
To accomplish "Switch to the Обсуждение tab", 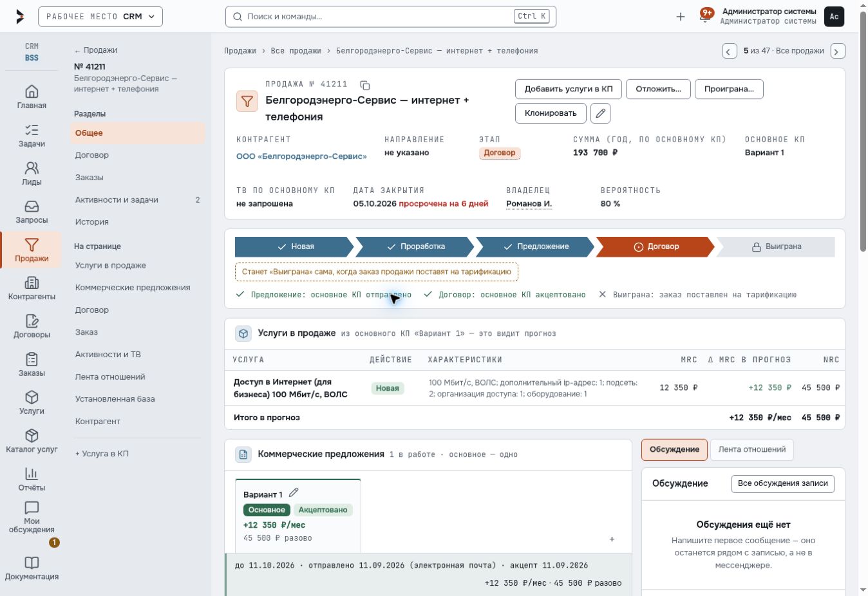I will [x=674, y=449].
